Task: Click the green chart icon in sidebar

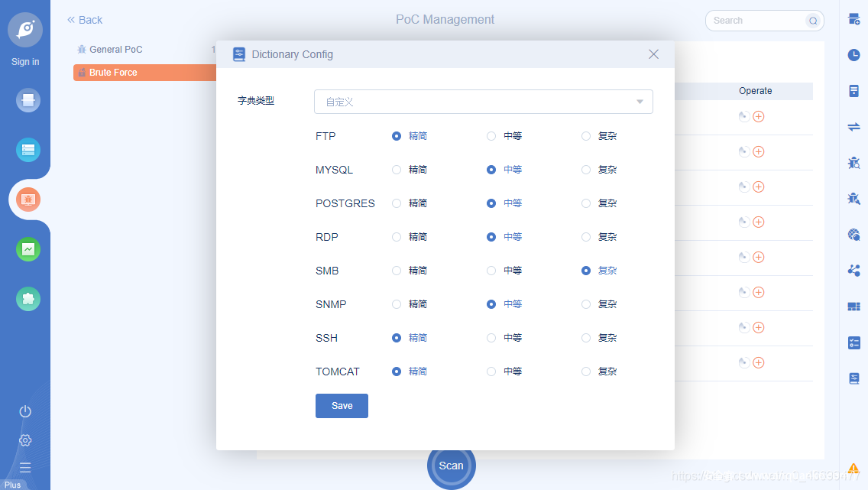Action: tap(28, 249)
